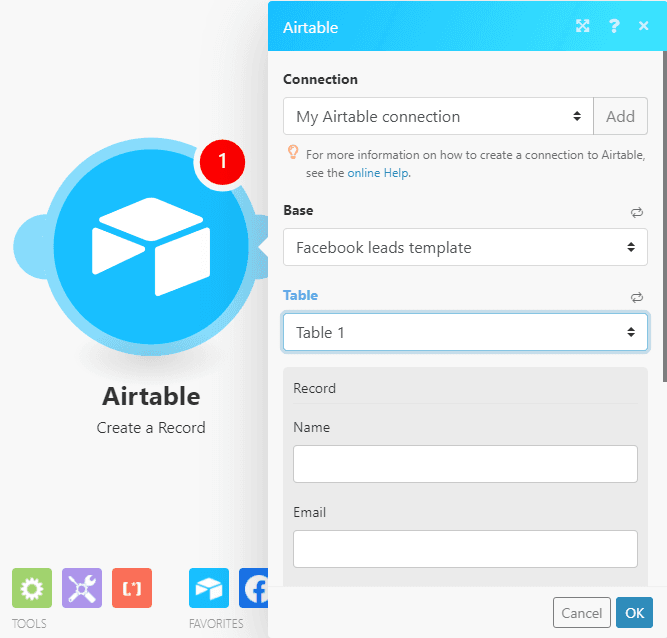Open the Table dropdown showing Table 1
Image resolution: width=667 pixels, height=638 pixels.
pyautogui.click(x=465, y=332)
